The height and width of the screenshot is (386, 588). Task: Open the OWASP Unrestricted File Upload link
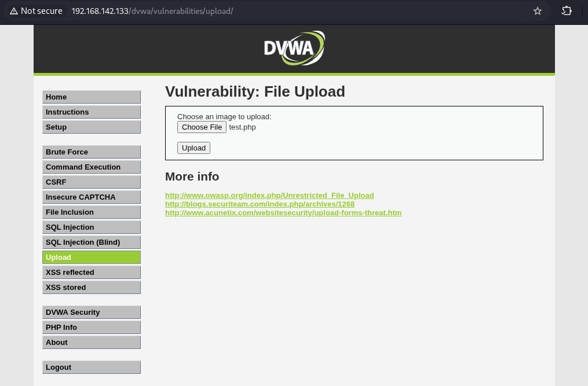[x=269, y=195]
